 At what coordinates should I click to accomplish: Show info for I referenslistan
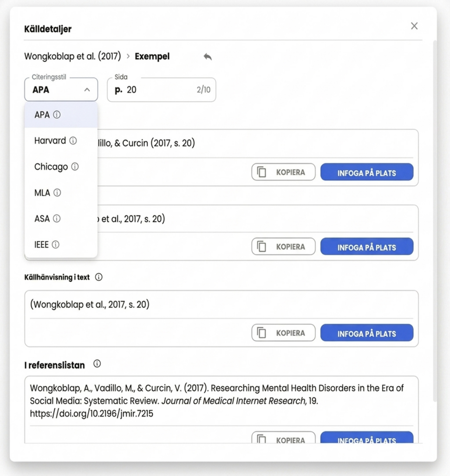click(x=97, y=364)
